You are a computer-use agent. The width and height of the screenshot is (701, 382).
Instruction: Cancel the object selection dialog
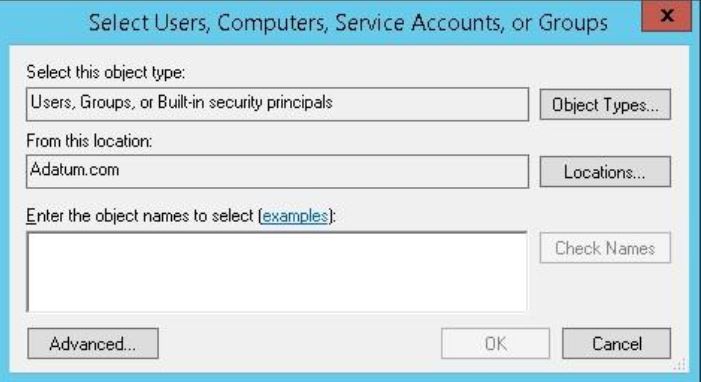tap(617, 344)
